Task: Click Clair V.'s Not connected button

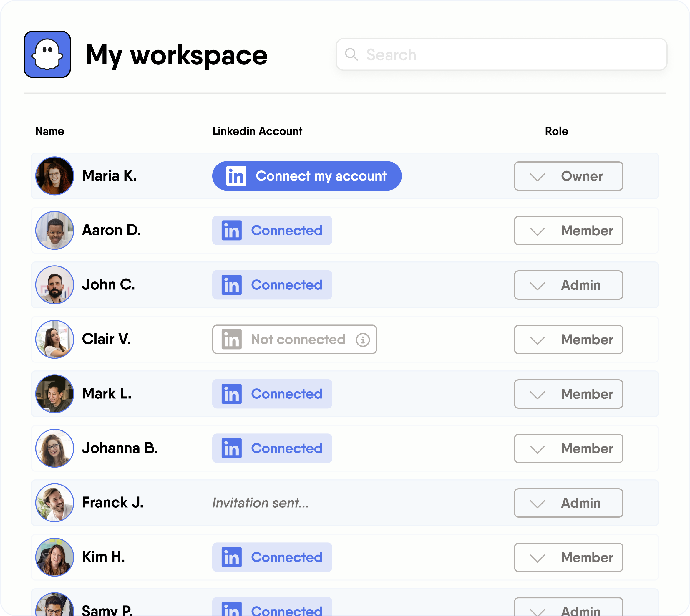Action: pyautogui.click(x=294, y=340)
